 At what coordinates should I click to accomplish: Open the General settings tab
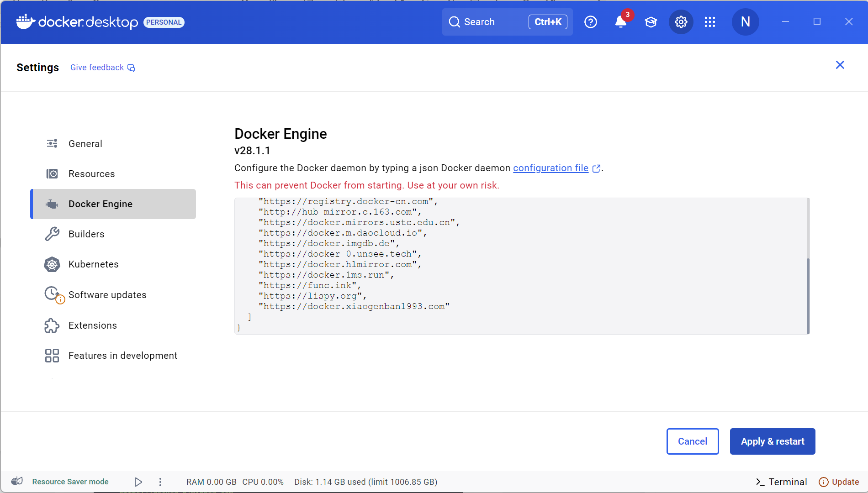tap(85, 143)
